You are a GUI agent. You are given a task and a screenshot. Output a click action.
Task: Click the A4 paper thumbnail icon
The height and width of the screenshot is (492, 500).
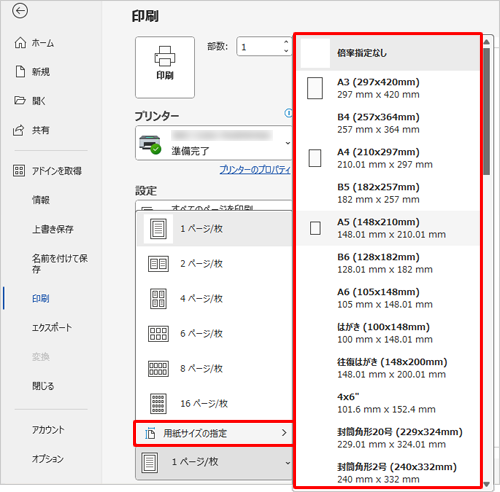(315, 158)
